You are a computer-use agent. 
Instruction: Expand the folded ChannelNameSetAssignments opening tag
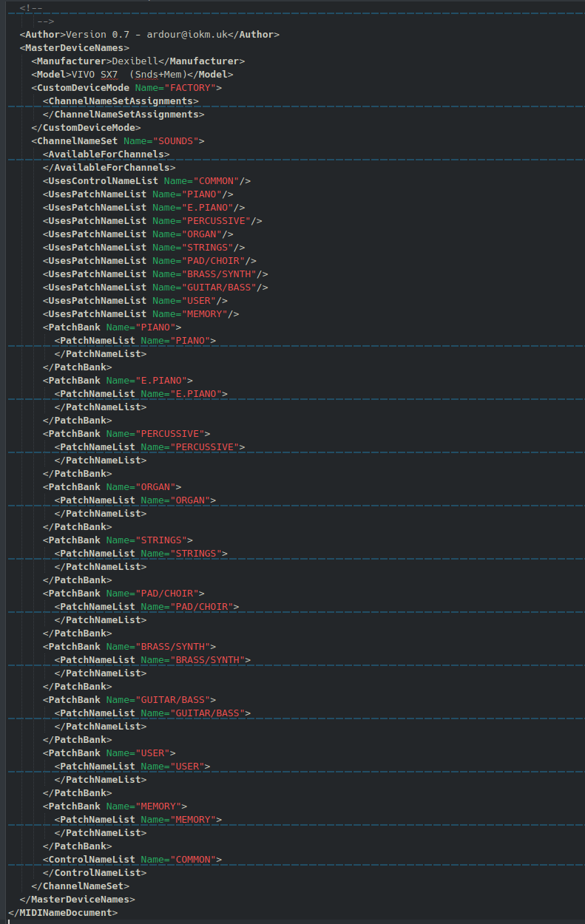[x=121, y=101]
